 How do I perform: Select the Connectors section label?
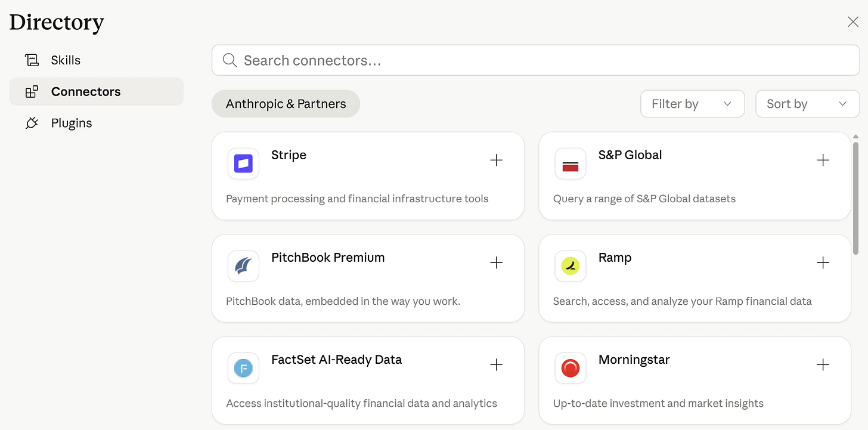[86, 92]
